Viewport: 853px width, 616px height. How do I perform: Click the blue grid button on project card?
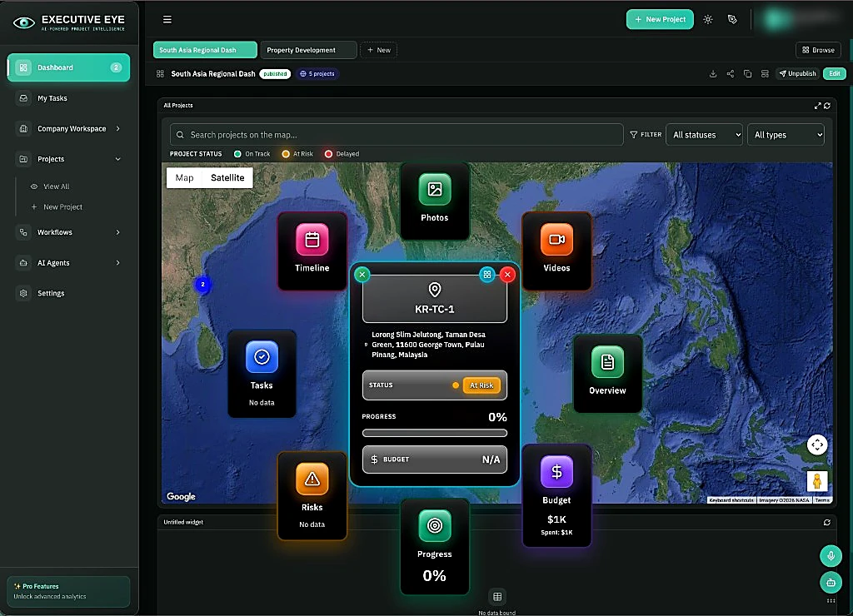[487, 275]
